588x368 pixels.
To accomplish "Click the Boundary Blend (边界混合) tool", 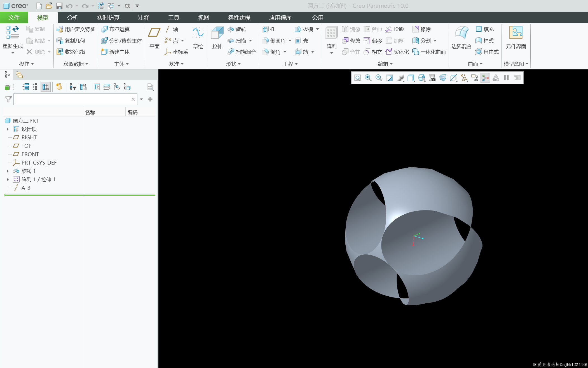I will tap(462, 38).
